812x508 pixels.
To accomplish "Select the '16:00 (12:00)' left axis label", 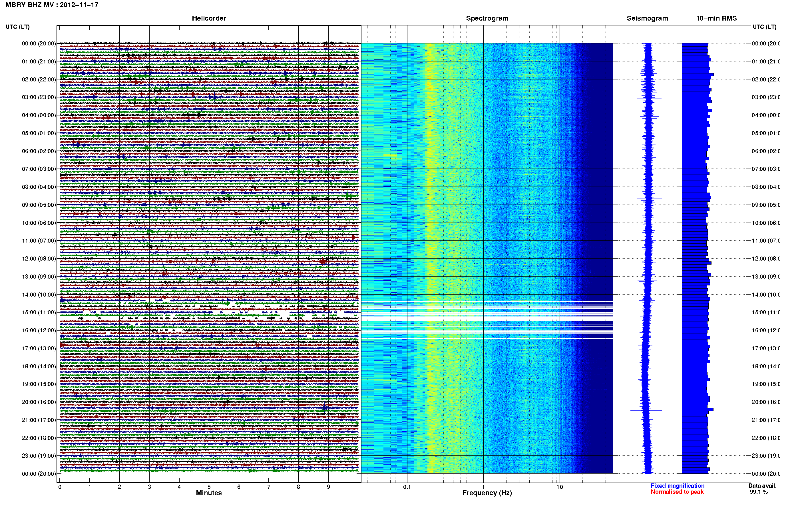I will pyautogui.click(x=39, y=330).
